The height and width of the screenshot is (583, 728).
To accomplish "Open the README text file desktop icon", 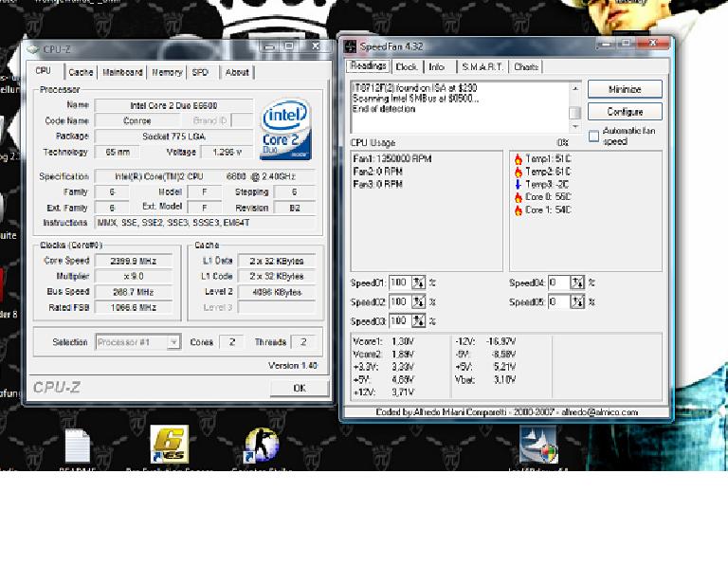I will point(77,446).
